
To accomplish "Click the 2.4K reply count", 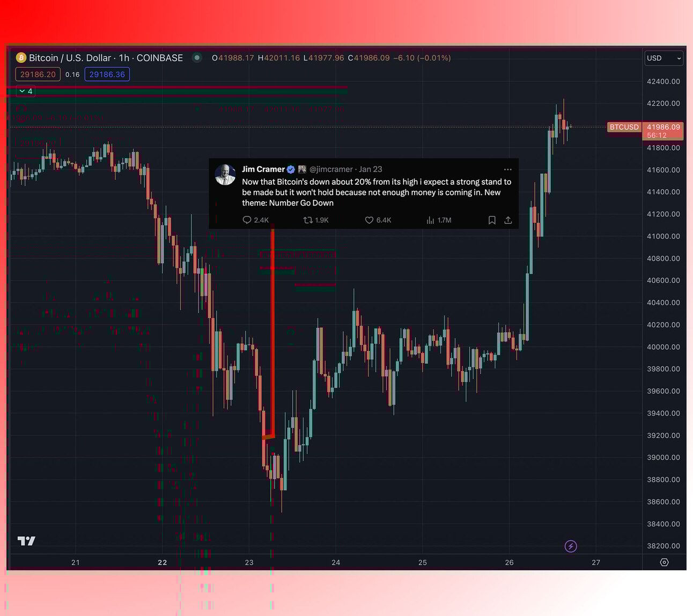I will 261,220.
